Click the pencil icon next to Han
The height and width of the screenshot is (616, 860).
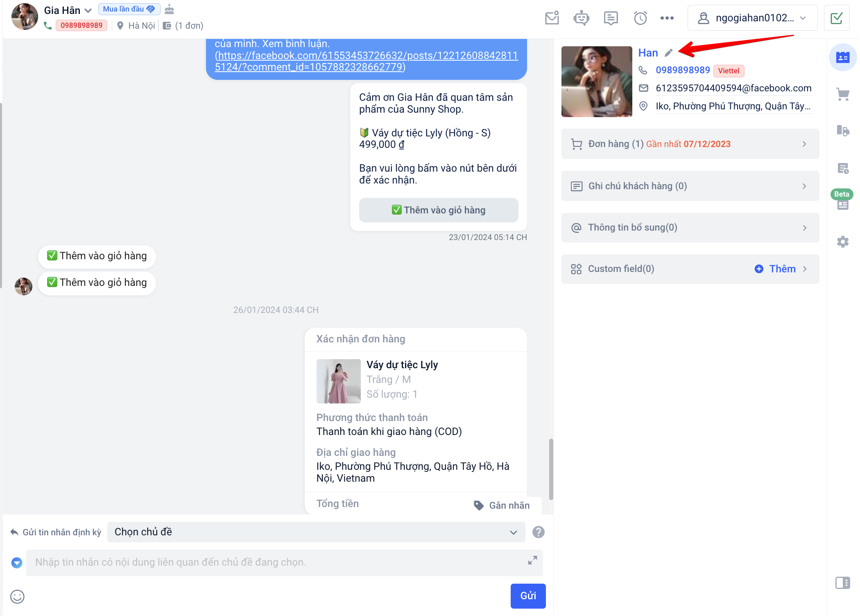tap(668, 53)
